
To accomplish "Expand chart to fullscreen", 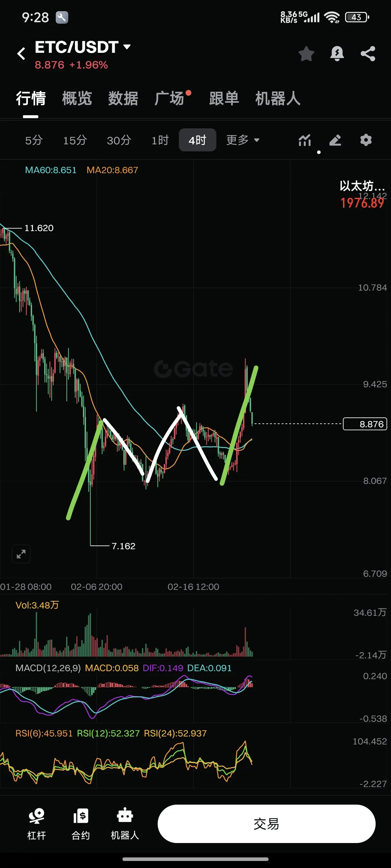I will pyautogui.click(x=21, y=554).
